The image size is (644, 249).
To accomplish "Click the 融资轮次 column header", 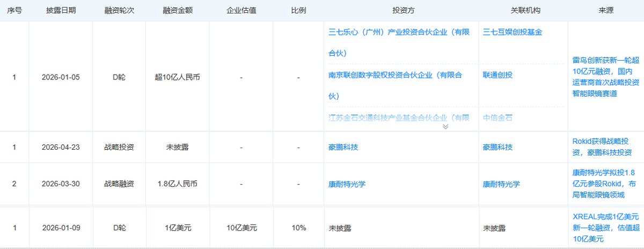I will click(119, 11).
